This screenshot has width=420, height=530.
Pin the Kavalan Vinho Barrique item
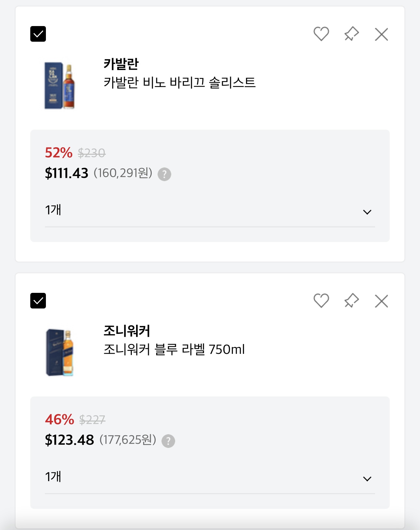click(x=351, y=34)
